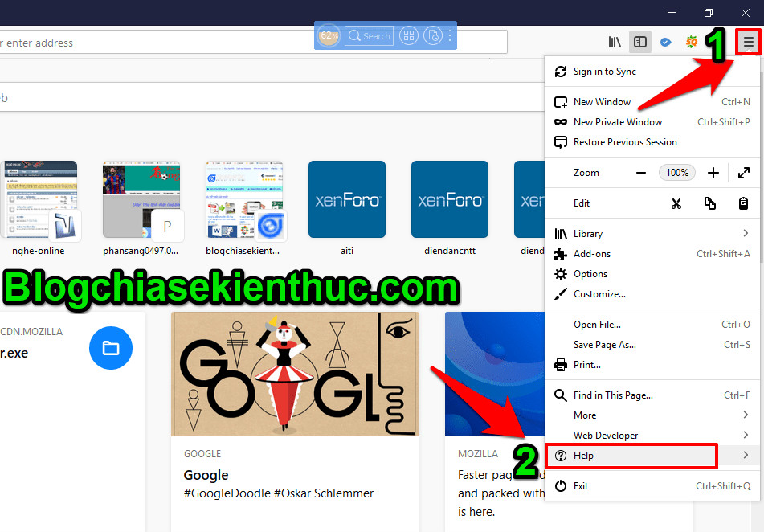
Task: Click the blue folder download icon
Action: 111,348
